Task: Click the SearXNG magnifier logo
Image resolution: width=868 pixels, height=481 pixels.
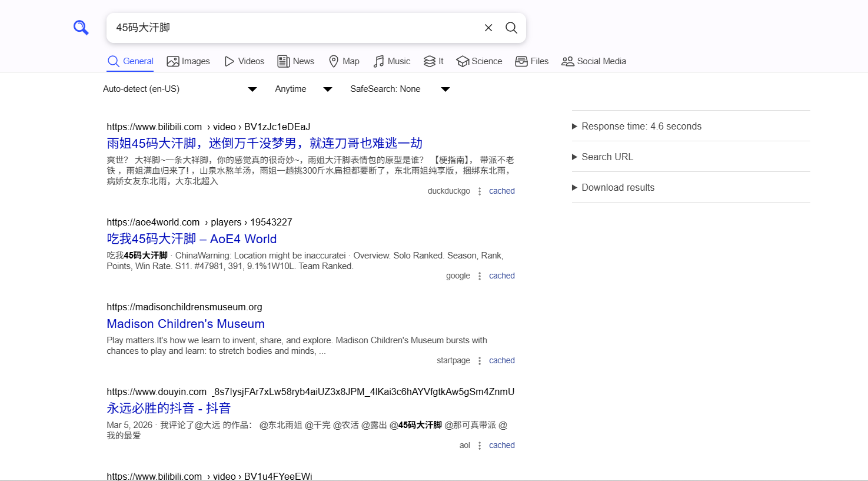Action: click(81, 27)
